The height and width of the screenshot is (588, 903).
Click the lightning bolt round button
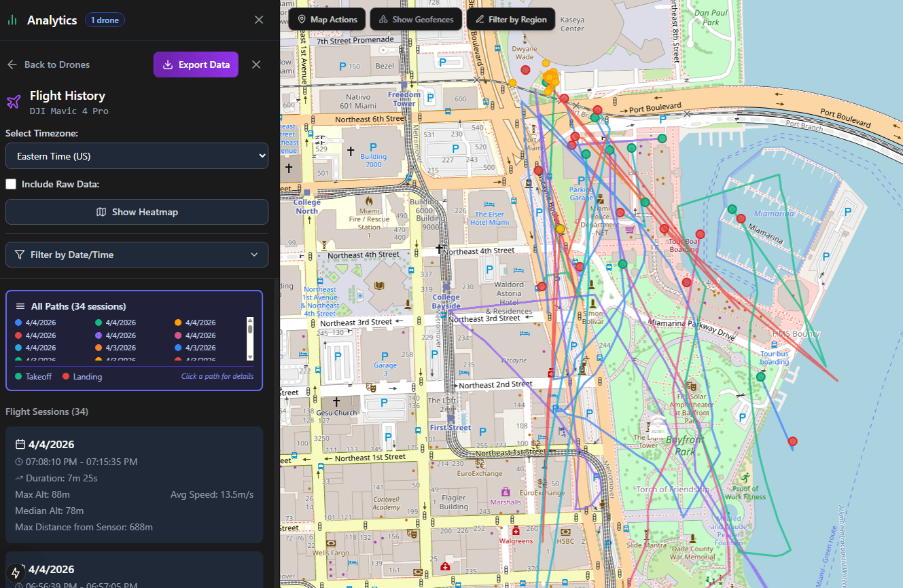(16, 572)
